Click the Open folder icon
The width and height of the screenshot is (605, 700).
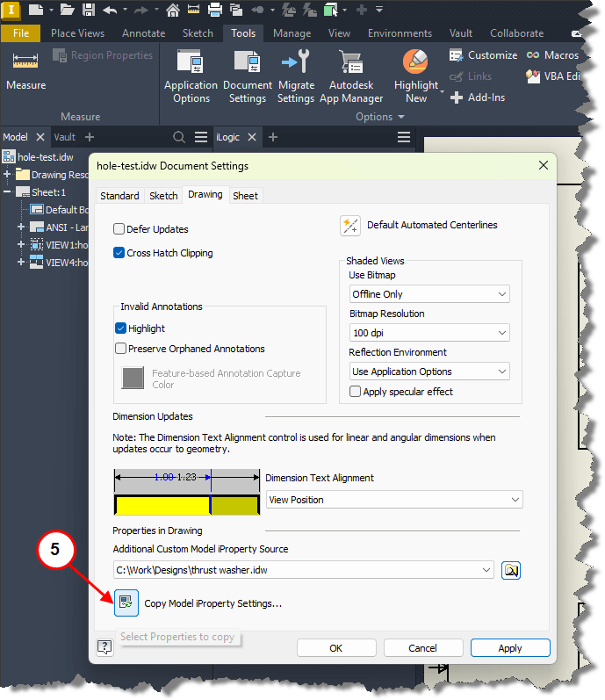click(67, 10)
